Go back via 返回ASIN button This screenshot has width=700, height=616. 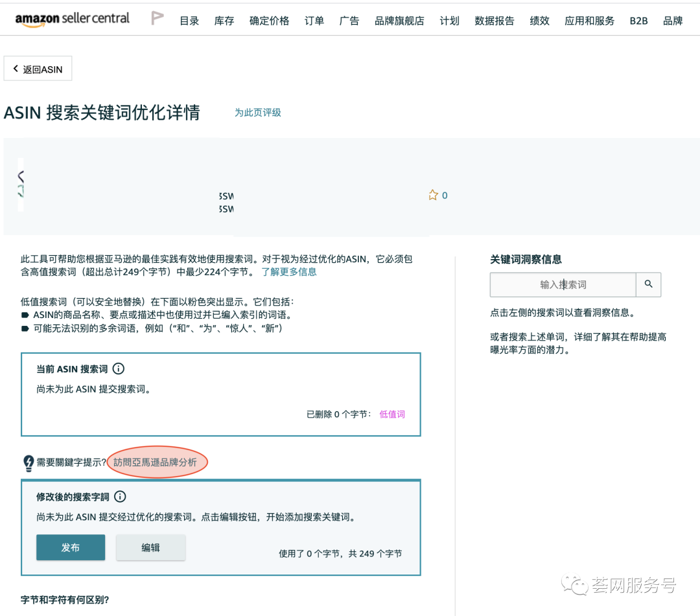tap(38, 69)
